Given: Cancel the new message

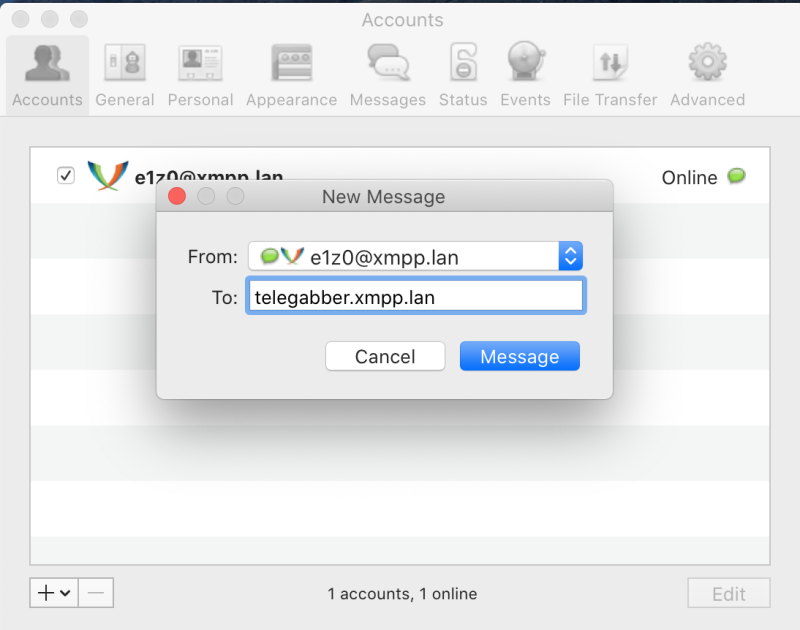Looking at the screenshot, I should [x=385, y=356].
